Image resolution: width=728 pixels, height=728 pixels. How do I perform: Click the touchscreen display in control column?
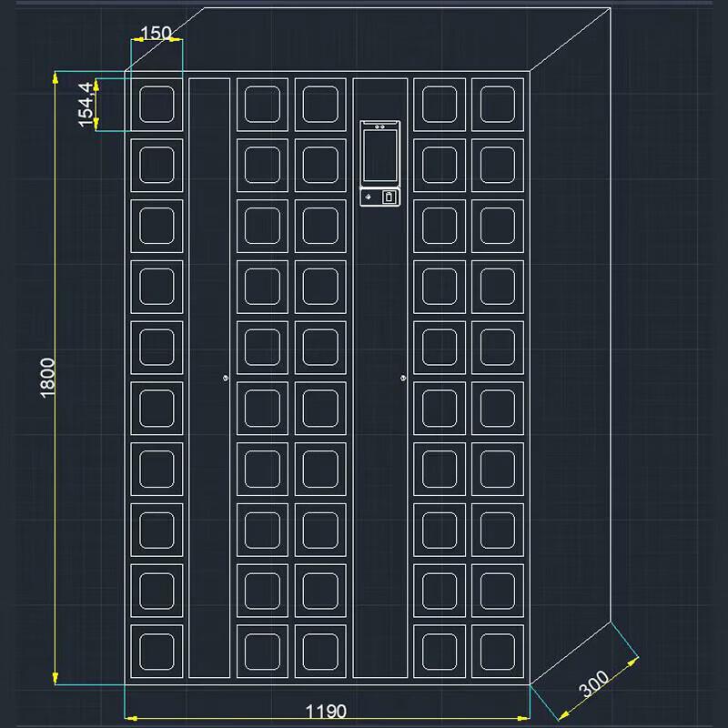coord(380,156)
